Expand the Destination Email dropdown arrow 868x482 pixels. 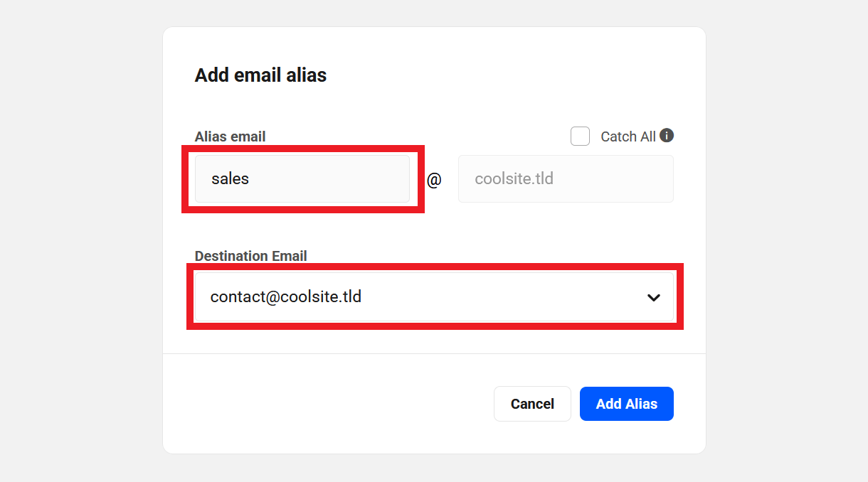[653, 297]
